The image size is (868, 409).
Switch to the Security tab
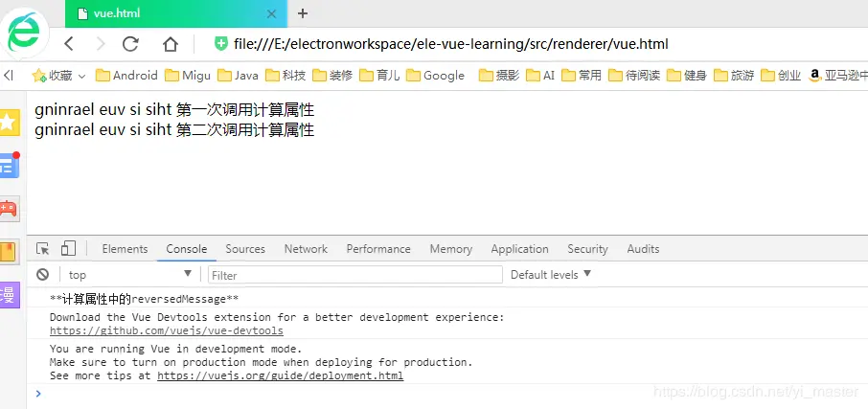pos(587,249)
